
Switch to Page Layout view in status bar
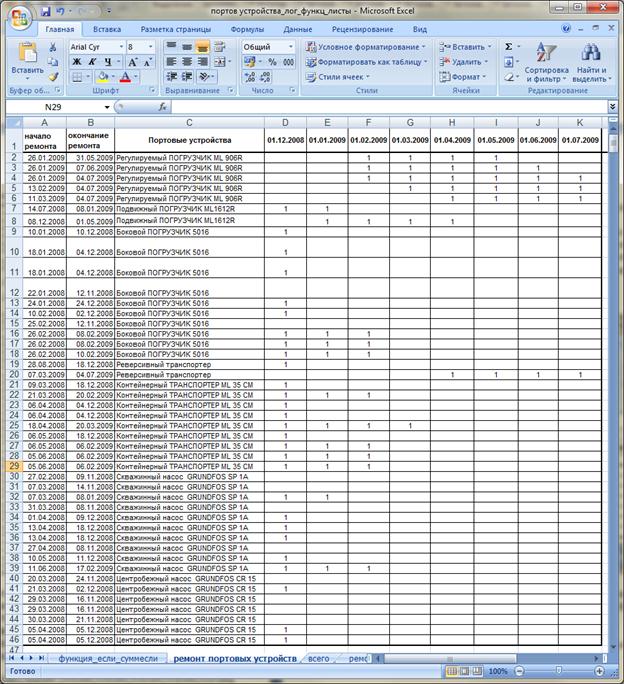(465, 671)
